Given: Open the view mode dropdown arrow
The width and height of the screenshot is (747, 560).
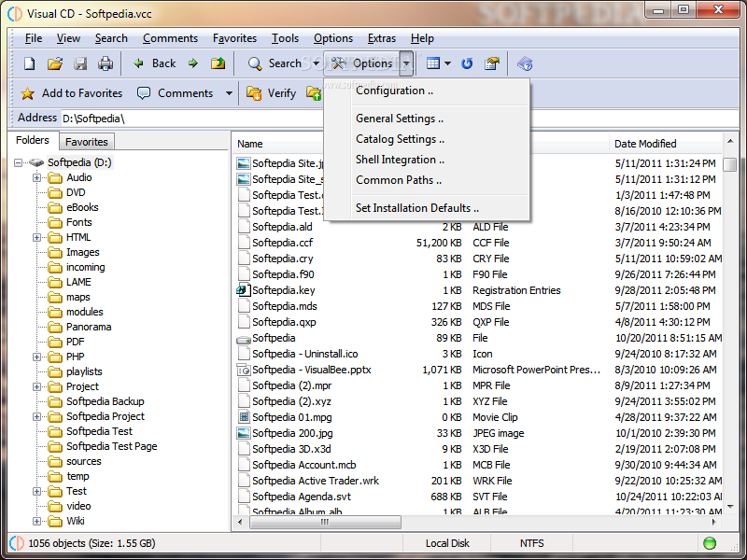Looking at the screenshot, I should tap(447, 63).
